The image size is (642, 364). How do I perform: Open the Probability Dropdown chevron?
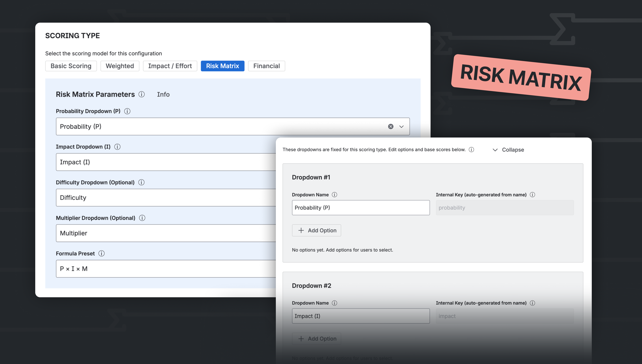pos(401,127)
